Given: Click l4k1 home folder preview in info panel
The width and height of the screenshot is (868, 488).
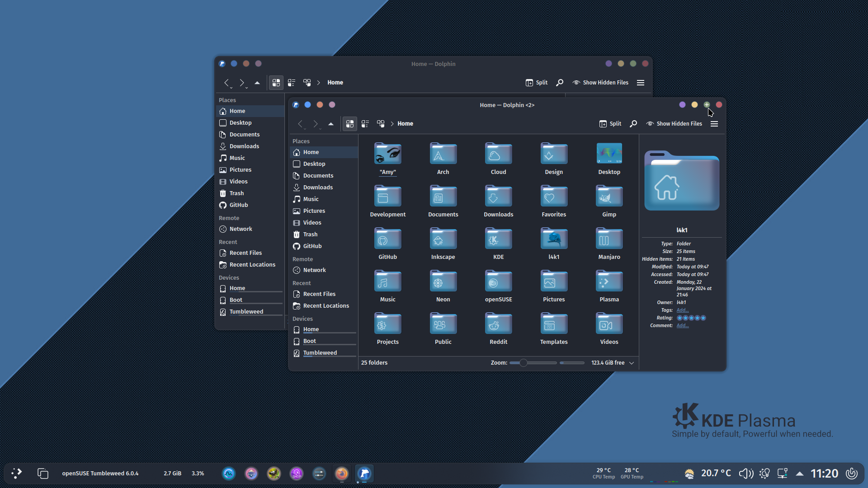Looking at the screenshot, I should point(682,181).
